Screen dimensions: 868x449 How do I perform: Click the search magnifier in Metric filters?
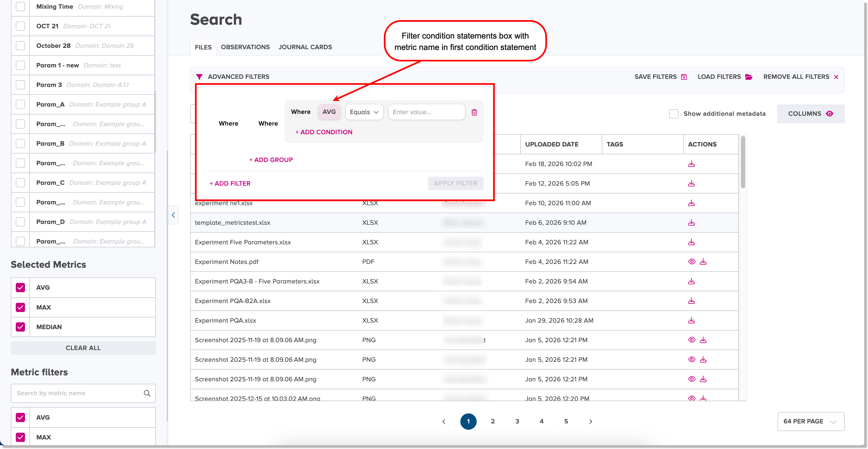[147, 393]
